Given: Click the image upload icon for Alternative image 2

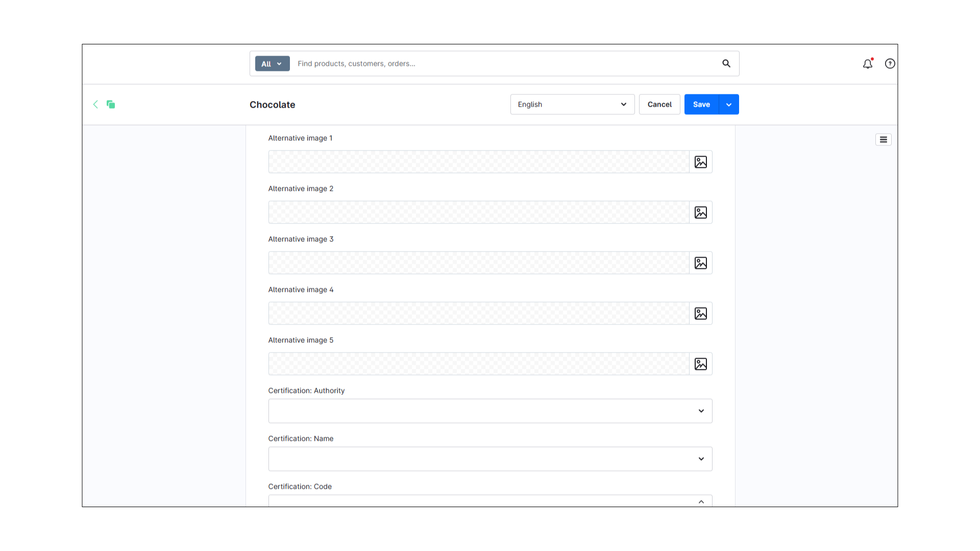Looking at the screenshot, I should tap(700, 212).
